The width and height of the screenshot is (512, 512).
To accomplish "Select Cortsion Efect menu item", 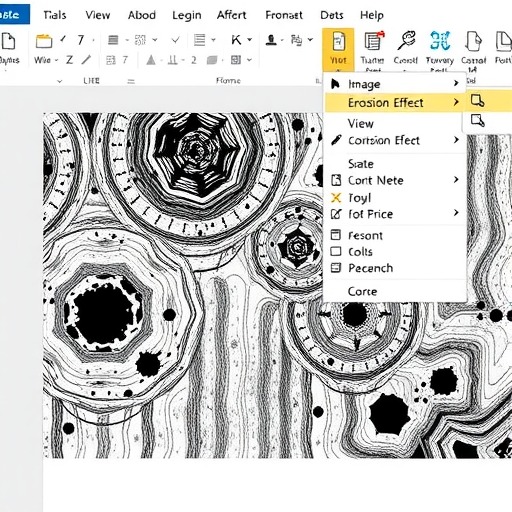I will [x=395, y=140].
